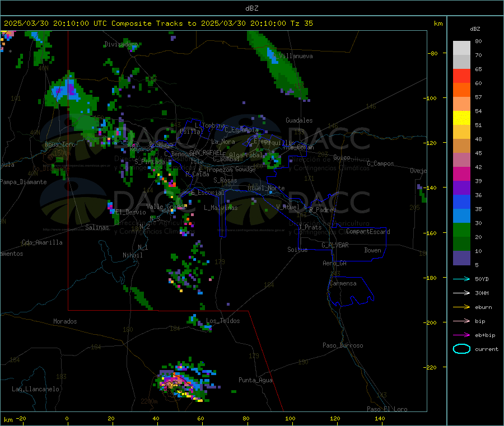Image resolution: width=504 pixels, height=426 pixels.
Task: Click the cyan current ellipse legend icon
Action: (461, 349)
